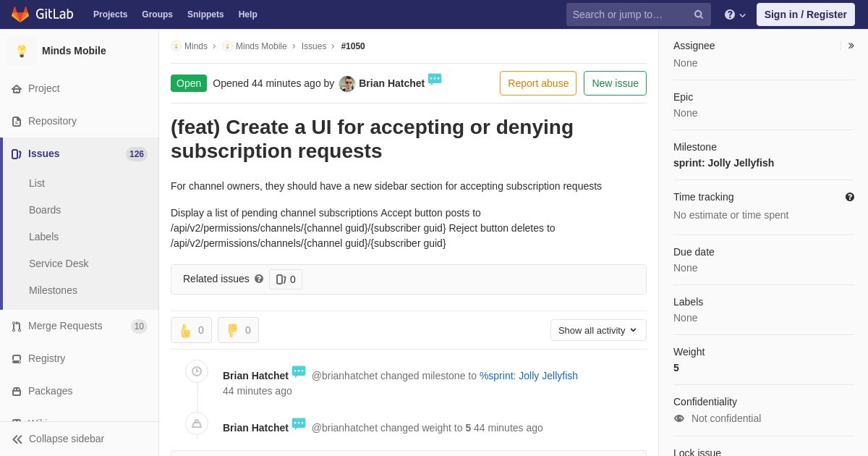This screenshot has height=456, width=868.
Task: Open %sprint: Jolly Jellyfish milestone link
Action: click(x=529, y=376)
